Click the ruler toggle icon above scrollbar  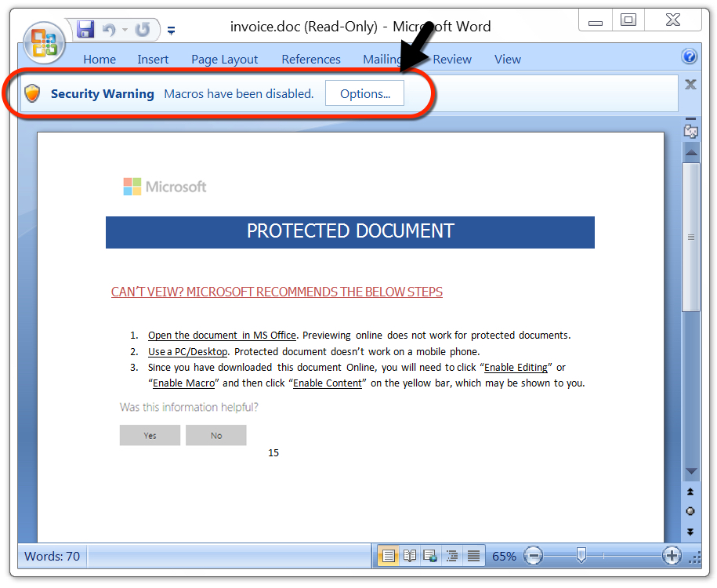pos(691,132)
